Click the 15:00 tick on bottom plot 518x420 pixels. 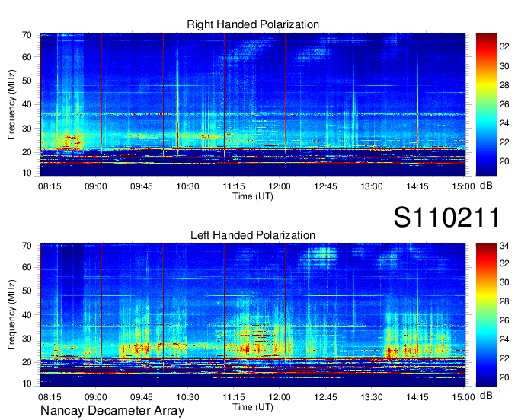[463, 397]
